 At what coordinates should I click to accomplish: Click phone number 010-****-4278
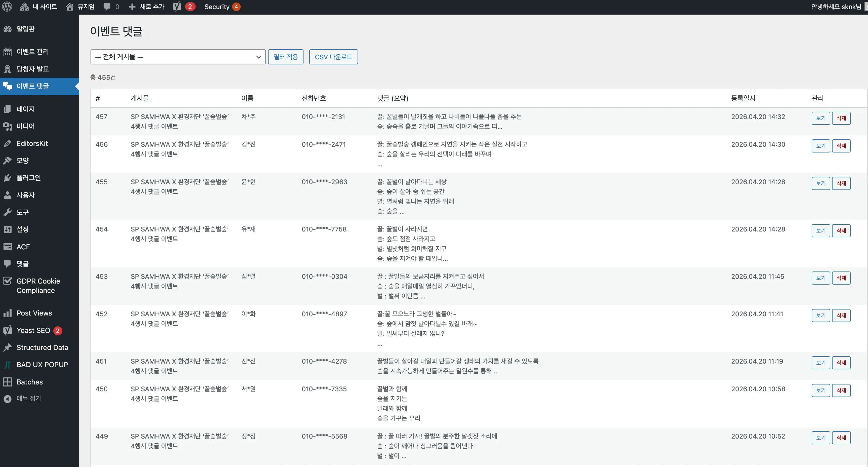(x=324, y=361)
